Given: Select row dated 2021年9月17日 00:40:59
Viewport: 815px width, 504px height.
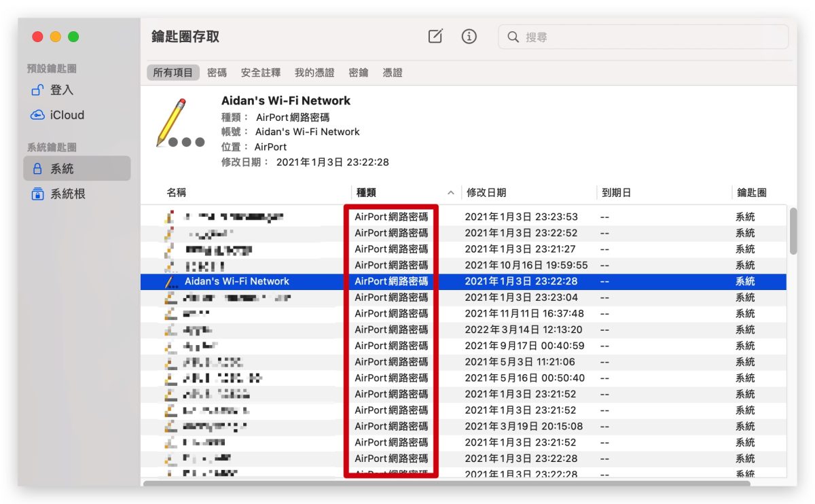Looking at the screenshot, I should (463, 346).
